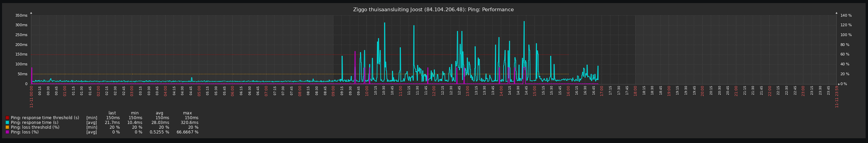The image size is (868, 143).
Task: Click the magenta Ping loss legend swatch
Action: click(x=7, y=132)
